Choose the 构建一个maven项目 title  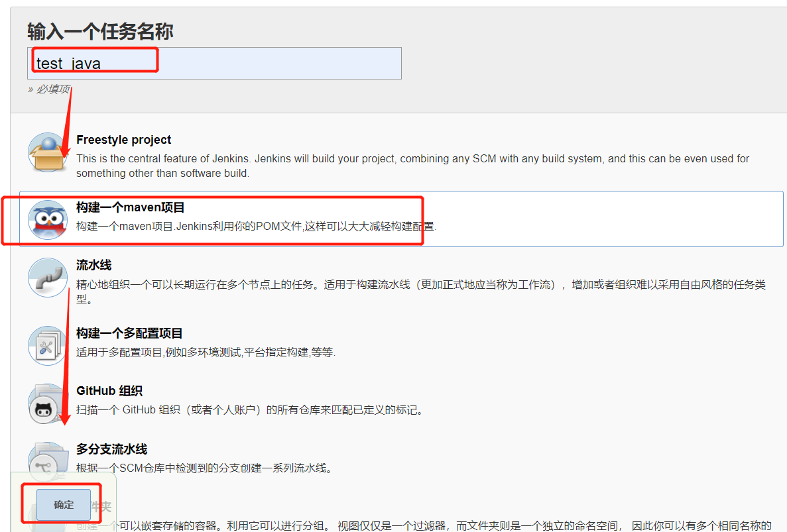tap(131, 207)
